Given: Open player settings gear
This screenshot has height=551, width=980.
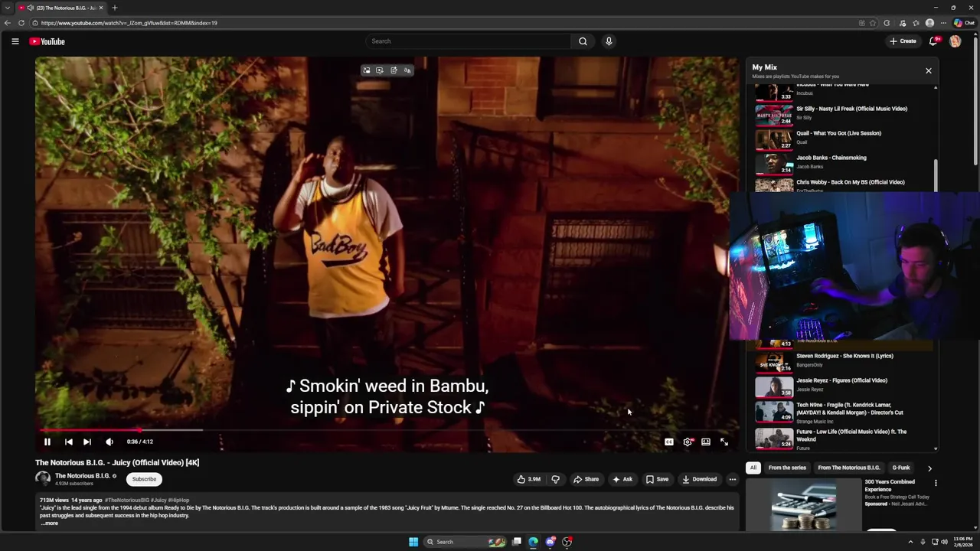Looking at the screenshot, I should 688,442.
